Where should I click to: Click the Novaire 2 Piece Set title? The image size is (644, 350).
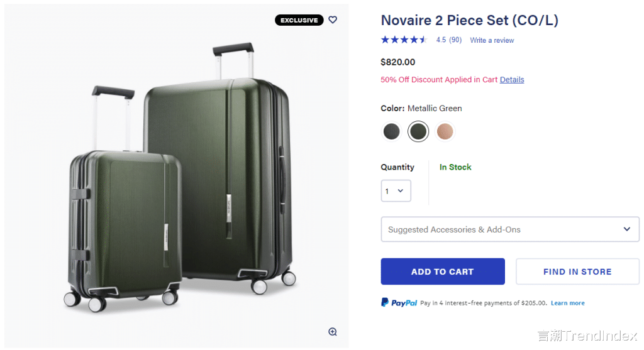click(x=469, y=20)
